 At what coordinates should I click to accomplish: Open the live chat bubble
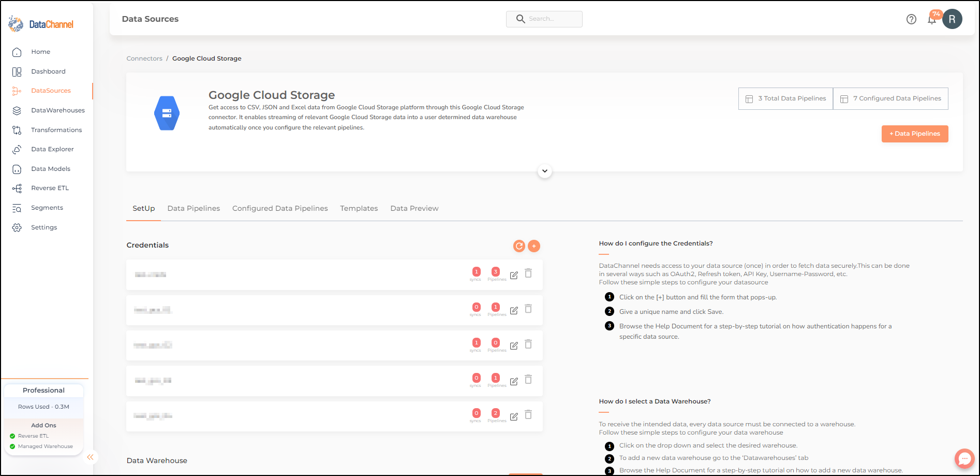964,459
